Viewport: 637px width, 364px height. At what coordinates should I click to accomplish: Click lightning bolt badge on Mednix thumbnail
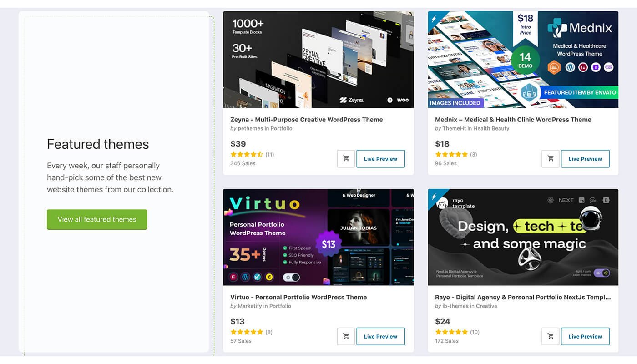pyautogui.click(x=434, y=18)
